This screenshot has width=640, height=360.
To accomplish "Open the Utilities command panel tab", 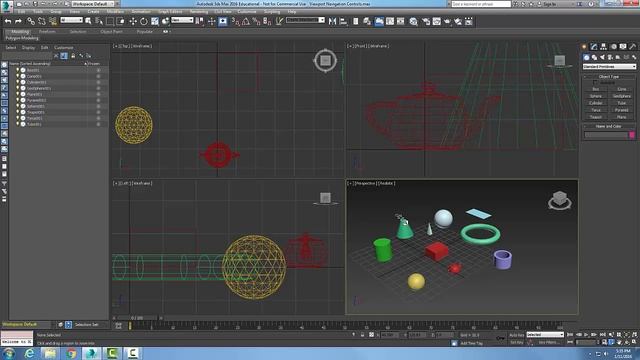I will point(633,47).
